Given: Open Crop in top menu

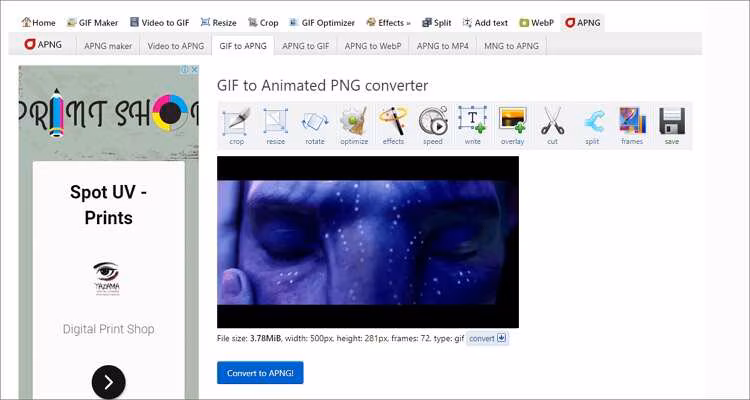Looking at the screenshot, I should (263, 22).
